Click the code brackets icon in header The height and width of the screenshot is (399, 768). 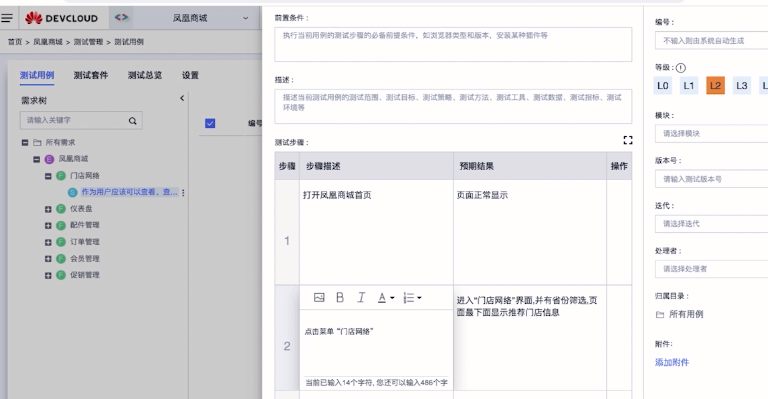coord(121,18)
